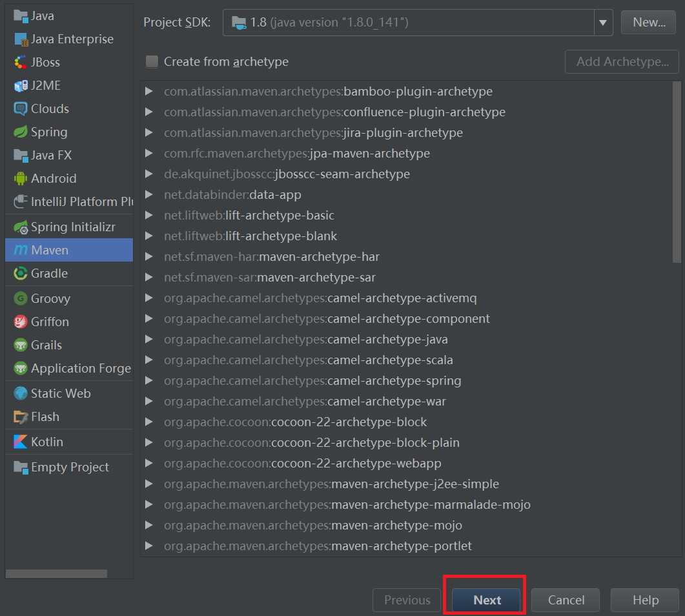Image resolution: width=685 pixels, height=616 pixels.
Task: Expand the confluence-plugin-archetype entry
Action: point(149,112)
